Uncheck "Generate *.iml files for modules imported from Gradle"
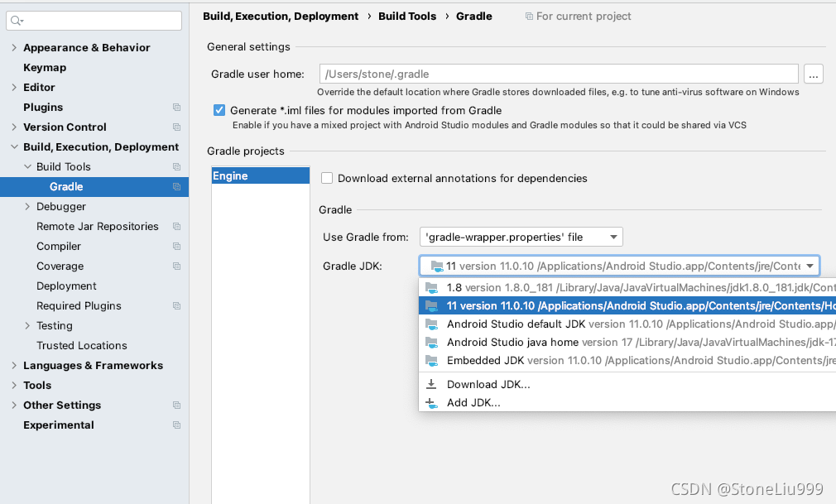Viewport: 836px width, 504px height. click(x=219, y=110)
